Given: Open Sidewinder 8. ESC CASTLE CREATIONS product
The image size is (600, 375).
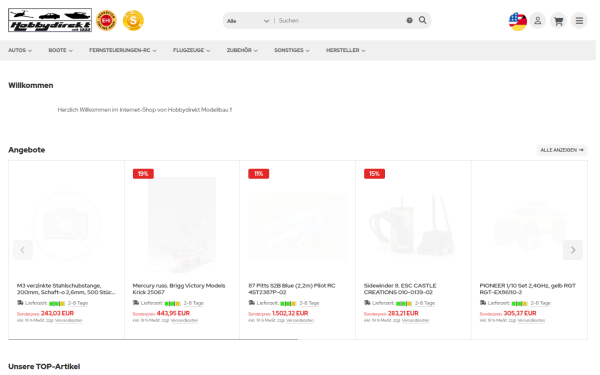Looking at the screenshot, I should coord(400,289).
